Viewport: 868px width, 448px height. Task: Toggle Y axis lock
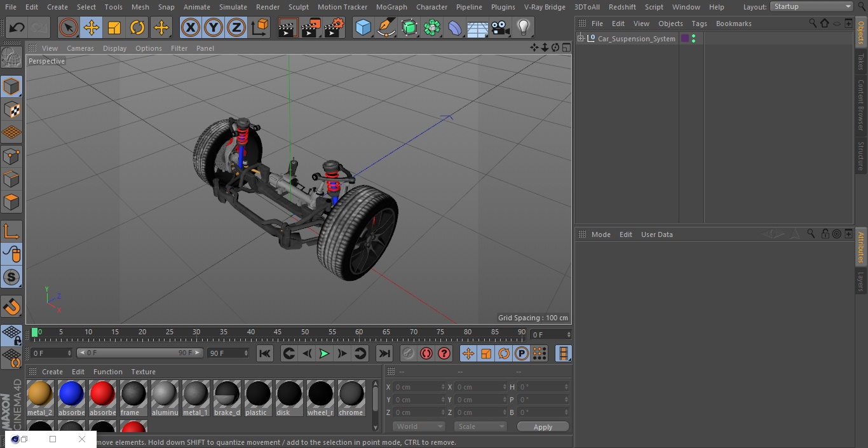[214, 27]
